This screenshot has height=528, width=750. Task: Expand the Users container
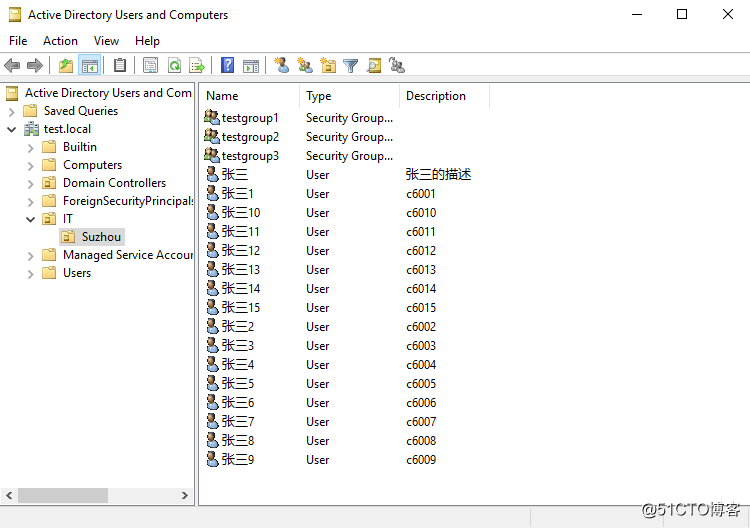pyautogui.click(x=31, y=274)
